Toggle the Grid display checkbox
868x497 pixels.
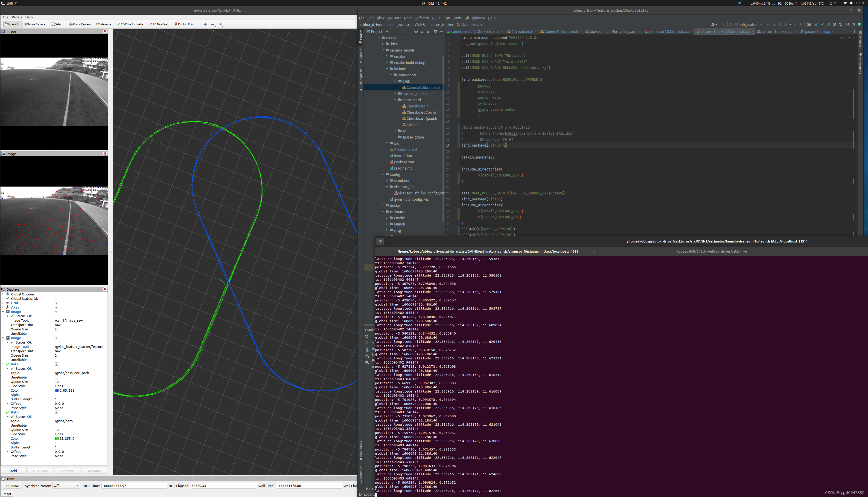(56, 303)
